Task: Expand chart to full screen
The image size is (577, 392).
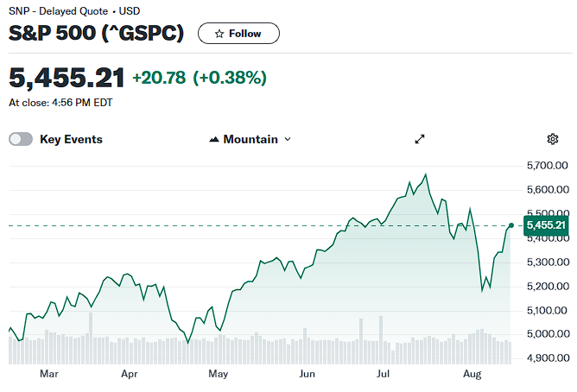Action: (420, 139)
